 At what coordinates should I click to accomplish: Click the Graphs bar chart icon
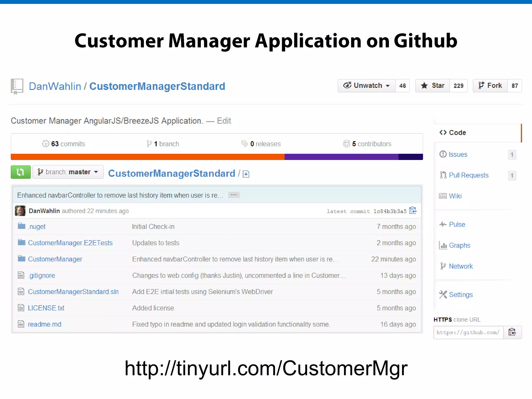coord(443,245)
